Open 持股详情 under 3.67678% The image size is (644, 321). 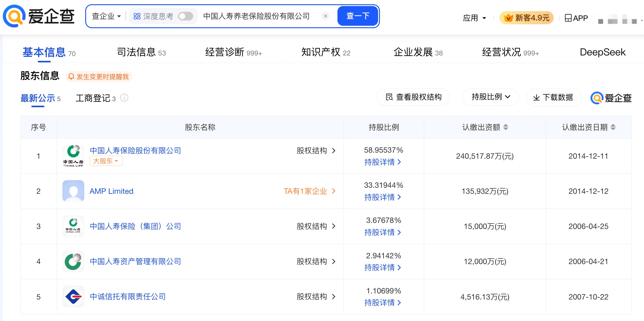tap(383, 232)
